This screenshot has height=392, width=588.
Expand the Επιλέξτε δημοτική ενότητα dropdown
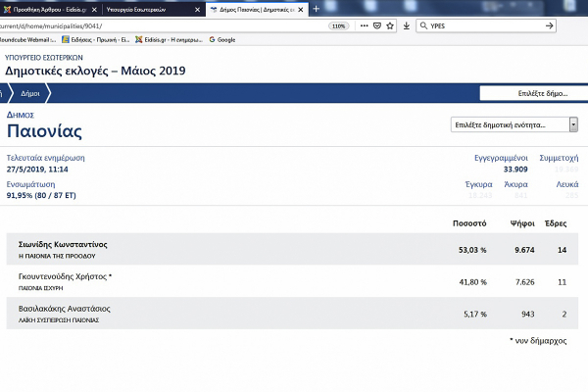[510, 124]
